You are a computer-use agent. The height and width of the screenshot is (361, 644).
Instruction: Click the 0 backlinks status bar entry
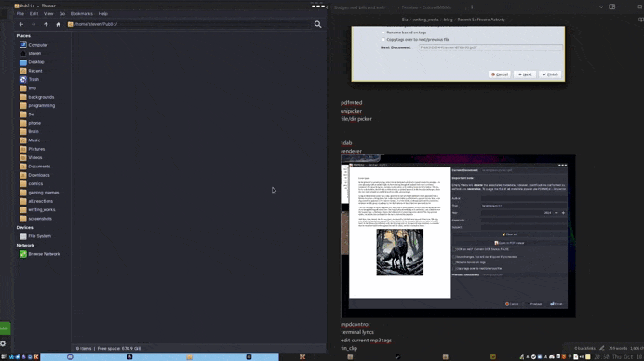584,348
